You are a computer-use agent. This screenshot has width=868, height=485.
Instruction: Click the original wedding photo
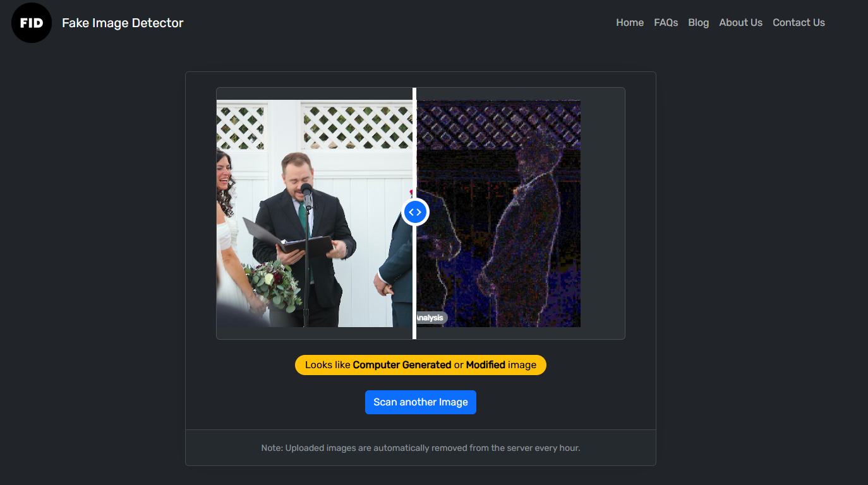[x=315, y=213]
